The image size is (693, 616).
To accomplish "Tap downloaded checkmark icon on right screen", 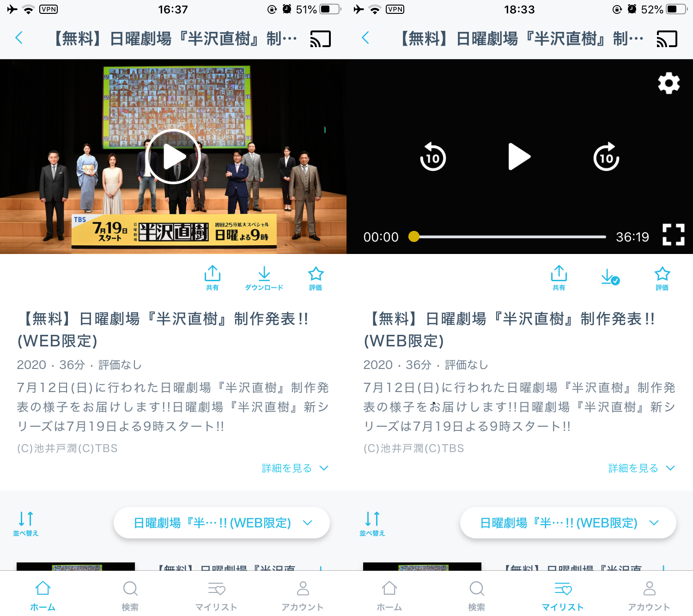I will 610,277.
